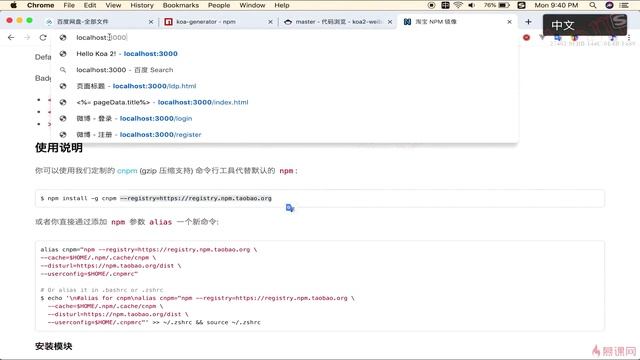The height and width of the screenshot is (360, 640).
Task: Open the History menu
Action: coord(142,5)
